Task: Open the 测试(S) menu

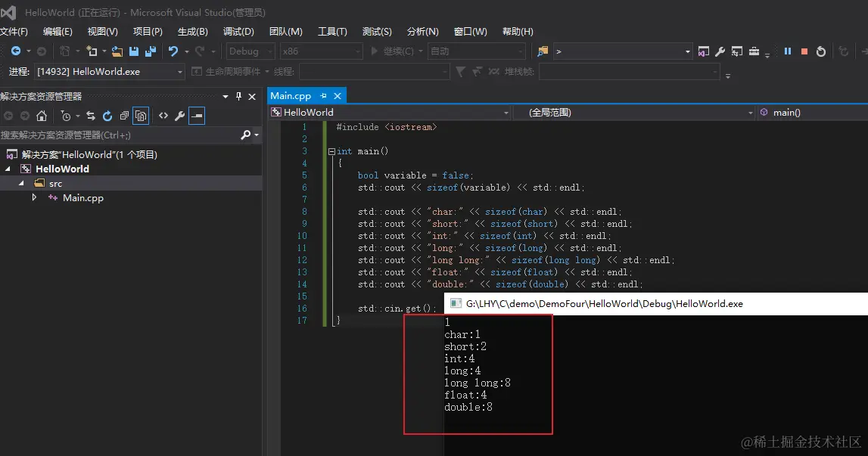Action: [x=377, y=32]
